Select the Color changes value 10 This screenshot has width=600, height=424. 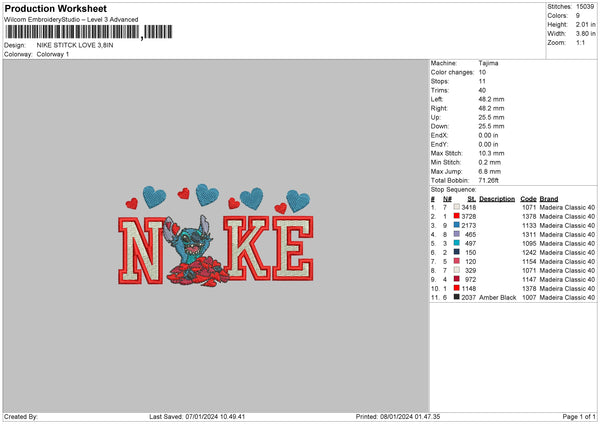482,72
